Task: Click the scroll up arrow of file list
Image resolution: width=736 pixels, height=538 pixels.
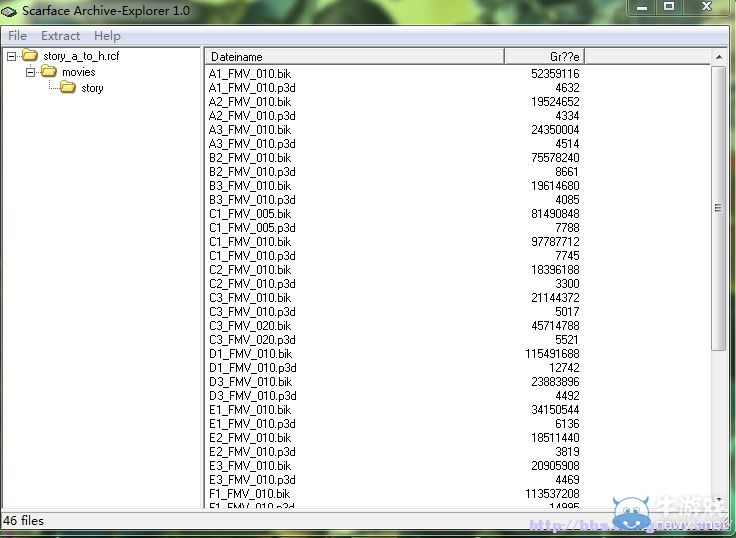Action: point(719,57)
